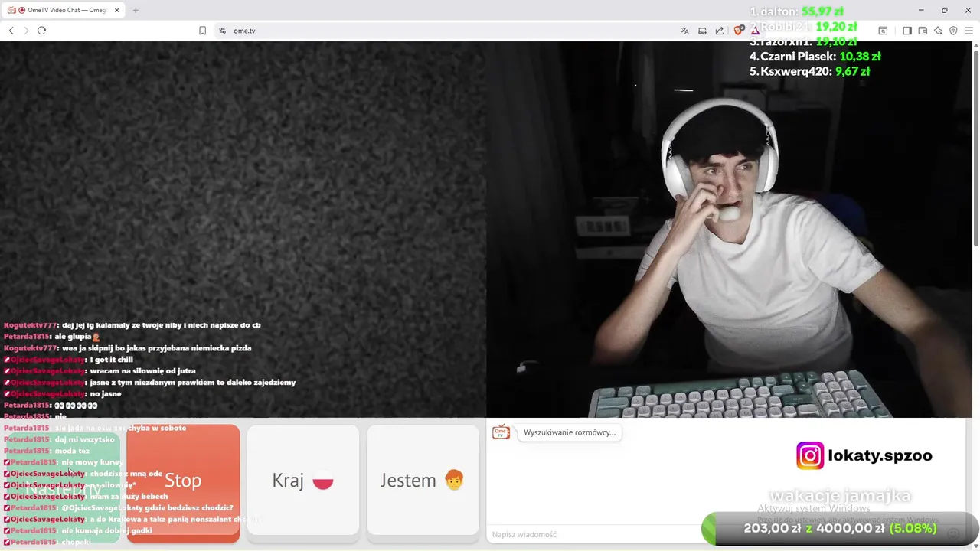The height and width of the screenshot is (551, 980).
Task: Reload the ome.tv page
Action: pos(41,31)
